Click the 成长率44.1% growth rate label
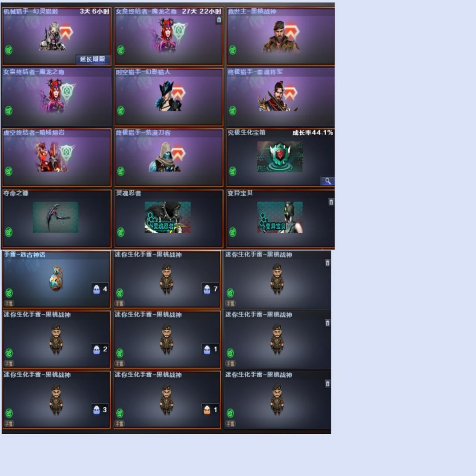Viewport: 476px width, 476px height. pos(312,133)
